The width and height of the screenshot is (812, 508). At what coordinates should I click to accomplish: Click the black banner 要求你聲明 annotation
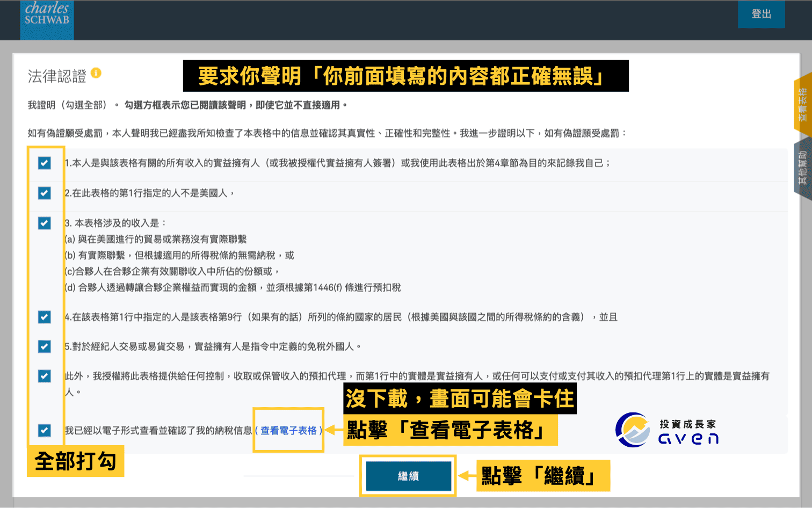pyautogui.click(x=405, y=76)
